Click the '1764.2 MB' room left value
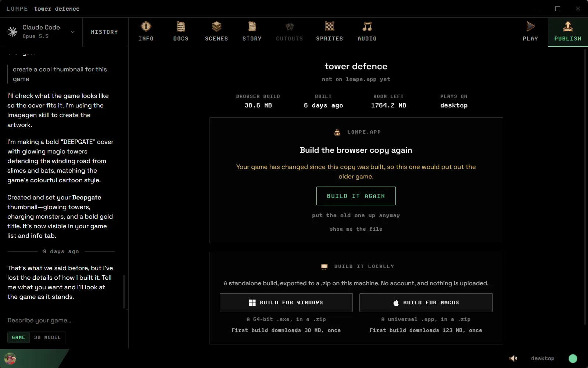The width and height of the screenshot is (588, 368). coord(388,105)
